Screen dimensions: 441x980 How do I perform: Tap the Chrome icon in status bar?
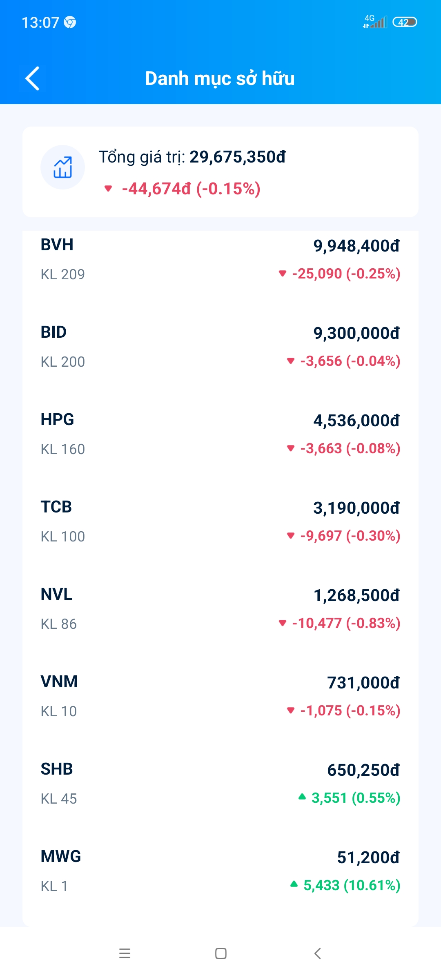point(70,22)
